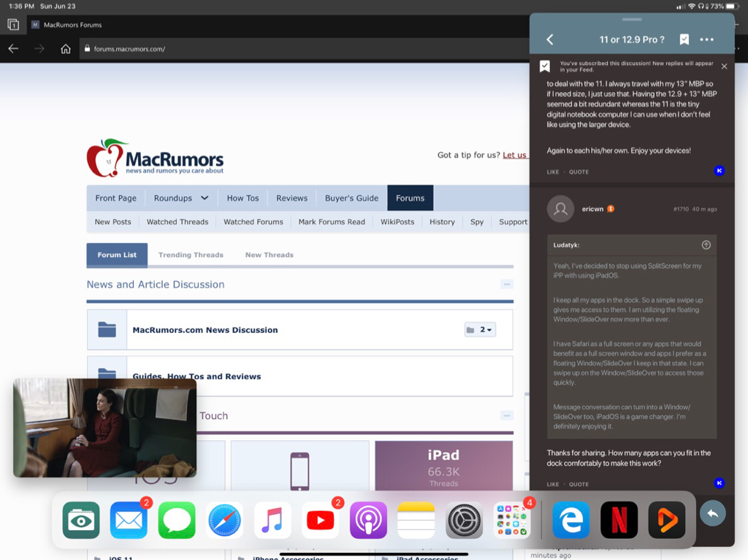Image resolution: width=748 pixels, height=560 pixels.
Task: Click the 'Let us' tip link
Action: [515, 155]
